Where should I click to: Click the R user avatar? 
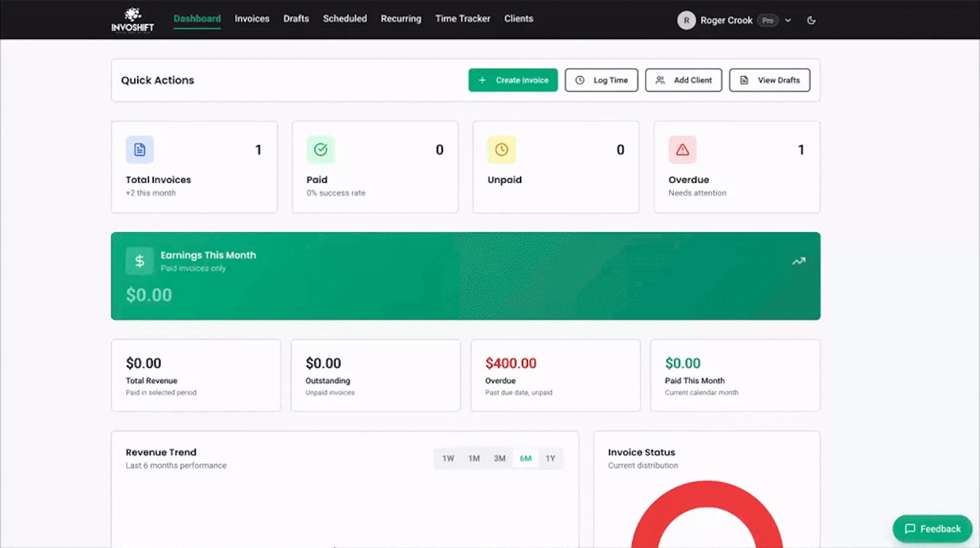point(686,20)
